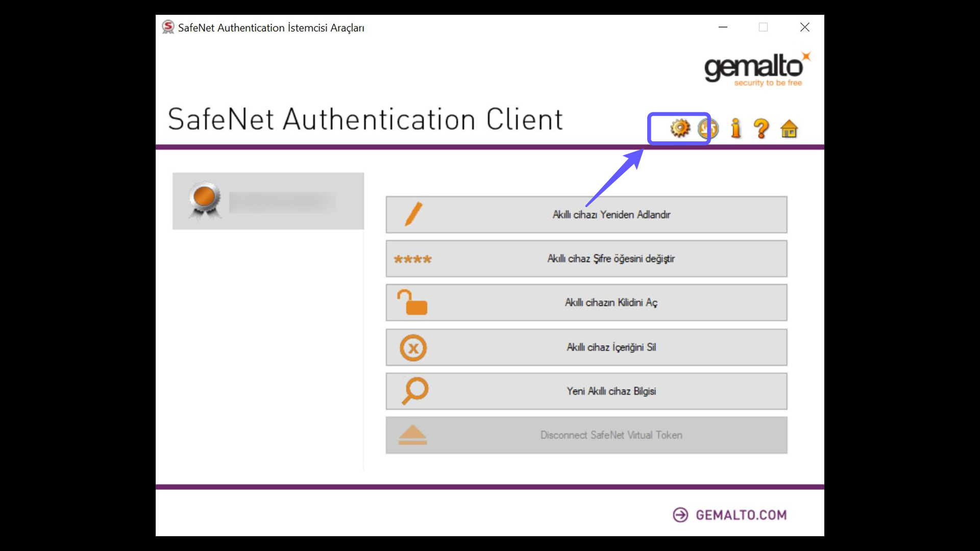The image size is (980, 551).
Task: Open Help with the question mark icon
Action: (x=762, y=129)
